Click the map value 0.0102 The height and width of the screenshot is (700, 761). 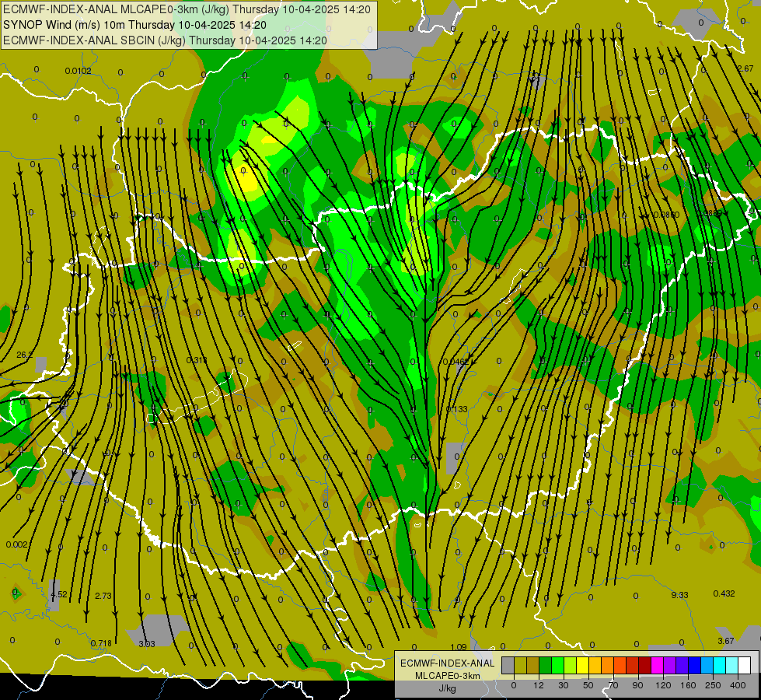(79, 71)
